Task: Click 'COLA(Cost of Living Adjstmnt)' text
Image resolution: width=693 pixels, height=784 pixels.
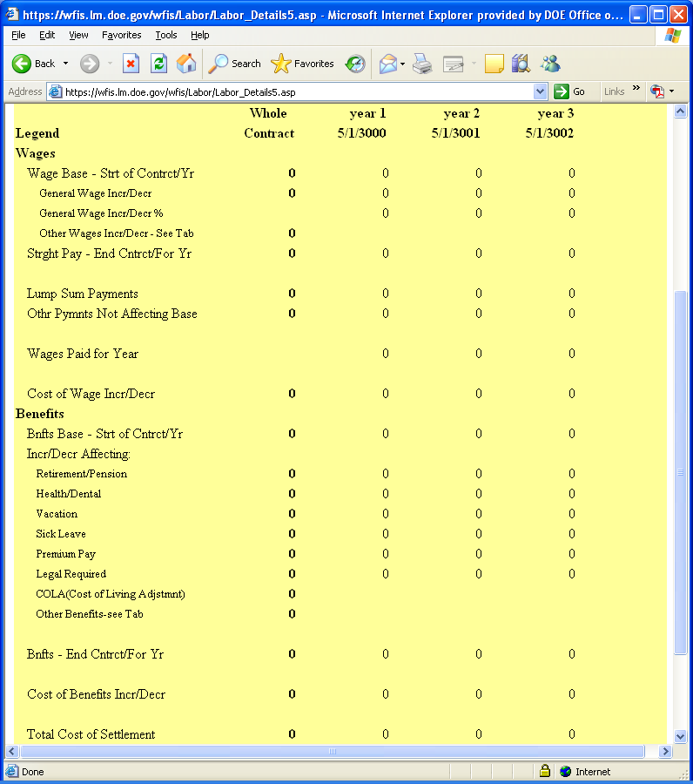Action: click(x=111, y=594)
